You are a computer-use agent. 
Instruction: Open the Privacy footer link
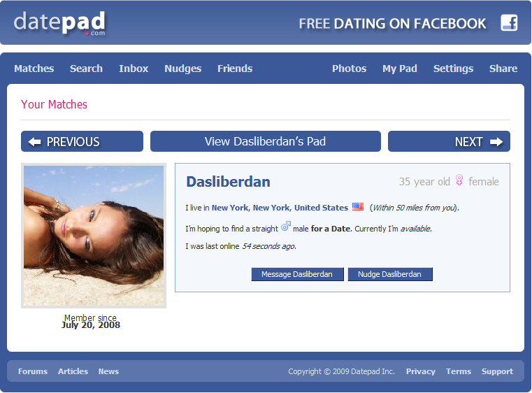click(x=421, y=371)
